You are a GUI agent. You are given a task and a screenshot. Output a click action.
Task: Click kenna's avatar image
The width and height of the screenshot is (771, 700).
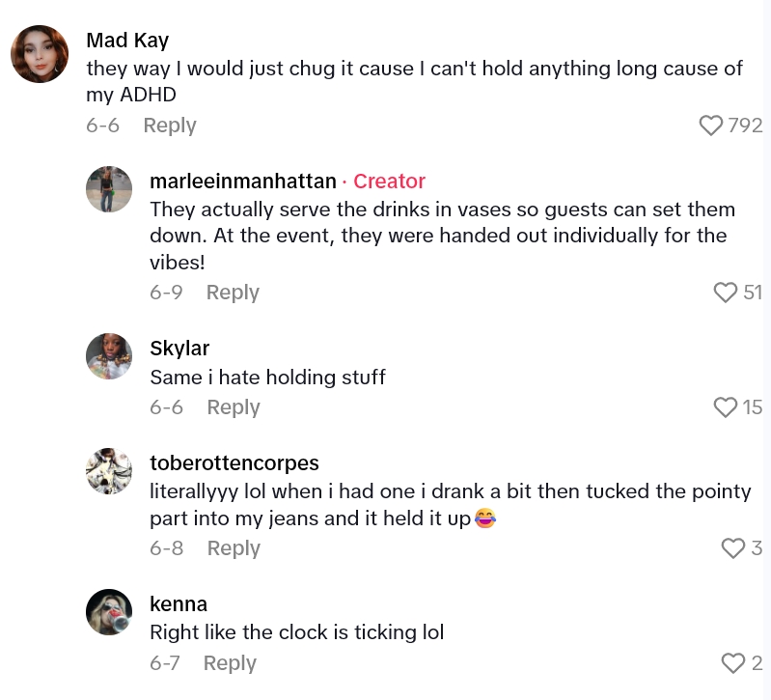109,612
